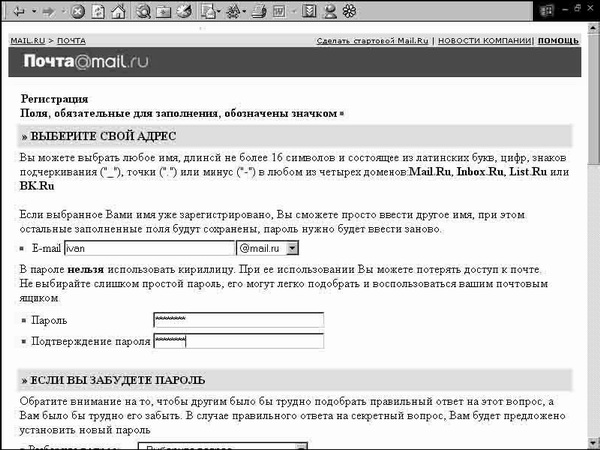
Task: Open the Search toolbar icon
Action: click(143, 12)
